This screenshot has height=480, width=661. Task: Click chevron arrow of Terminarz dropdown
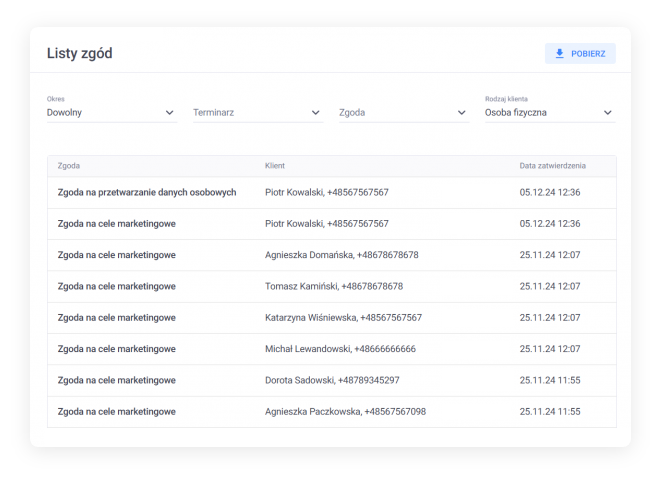coord(316,113)
